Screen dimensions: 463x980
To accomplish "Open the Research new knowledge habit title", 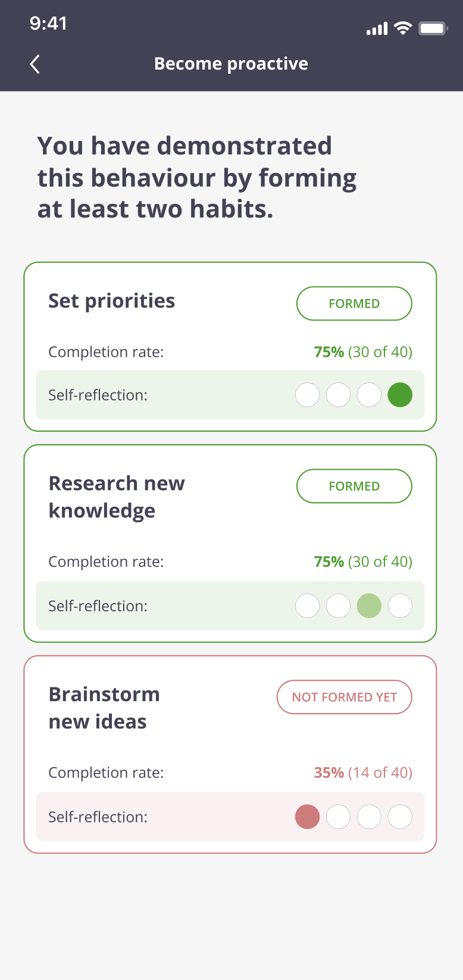I will tap(117, 497).
